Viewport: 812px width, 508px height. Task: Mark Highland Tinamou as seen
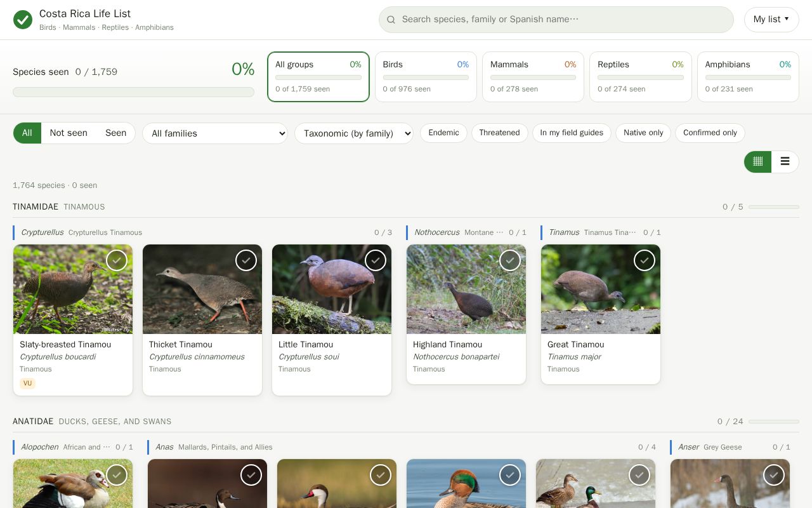510,260
